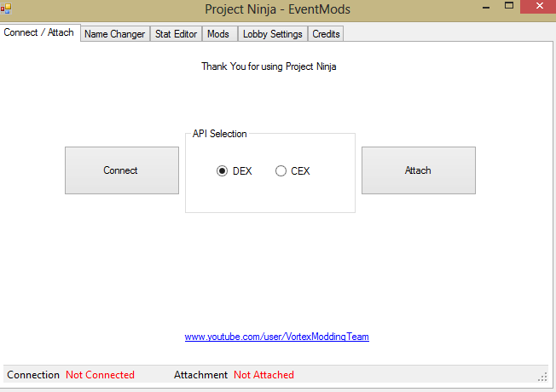Image resolution: width=556 pixels, height=392 pixels.
Task: Open the Lobby Settings tab
Action: coord(272,34)
